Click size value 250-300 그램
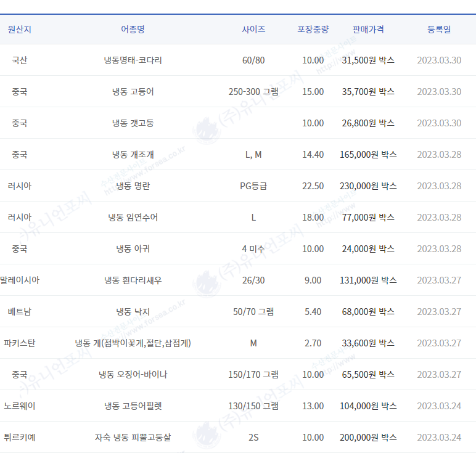The height and width of the screenshot is (453, 476). (x=253, y=92)
